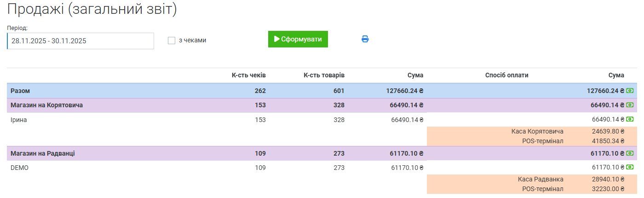Viewport: 644px width, 198px height.
Task: Click 'Каса Радванка' payment method
Action: 540,179
